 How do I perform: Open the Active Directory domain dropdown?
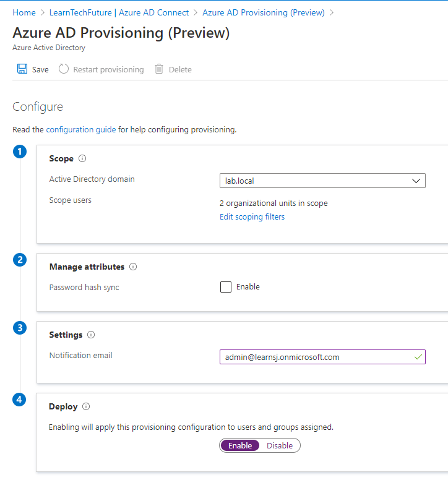[x=322, y=181]
